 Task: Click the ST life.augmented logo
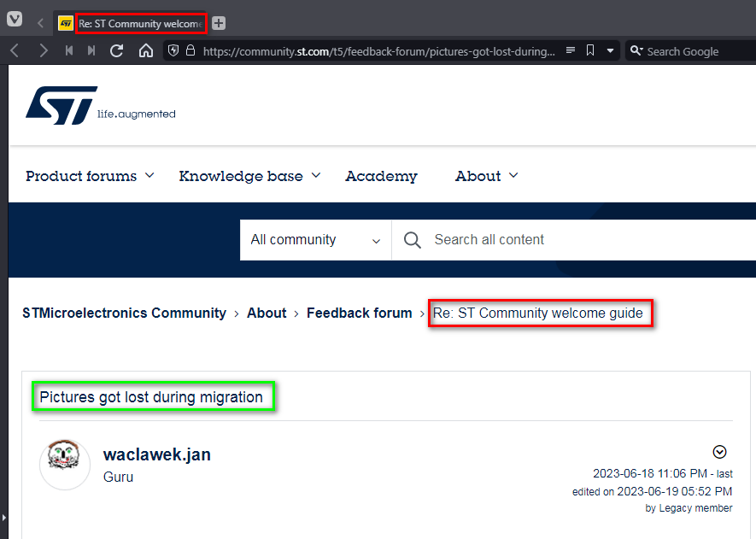point(101,105)
